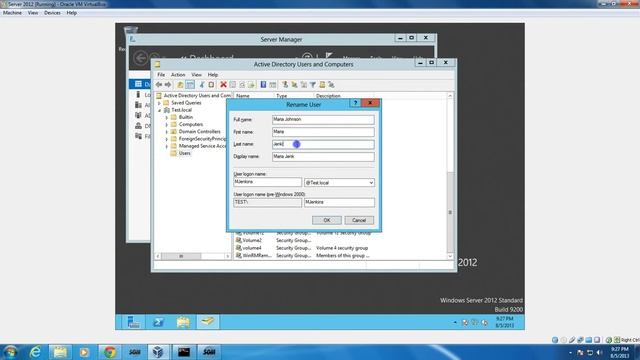Click the First name input field
This screenshot has width=640, height=360.
(x=323, y=132)
